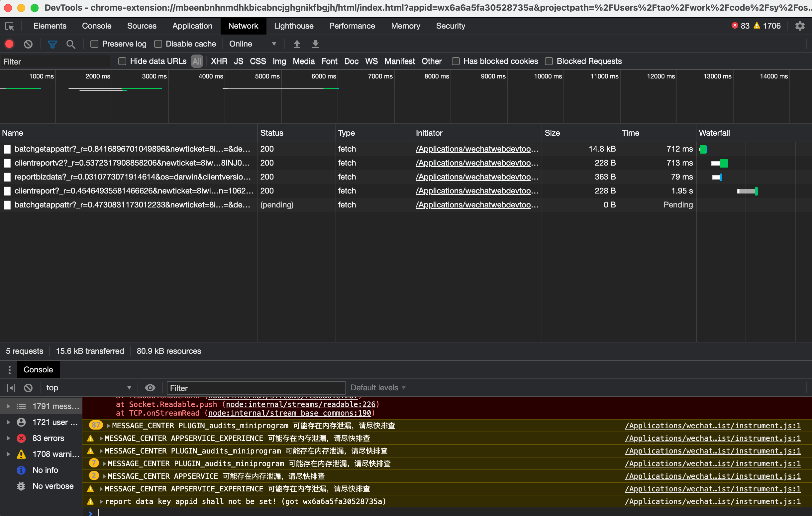
Task: Click the console eye live expression icon
Action: [x=150, y=388]
